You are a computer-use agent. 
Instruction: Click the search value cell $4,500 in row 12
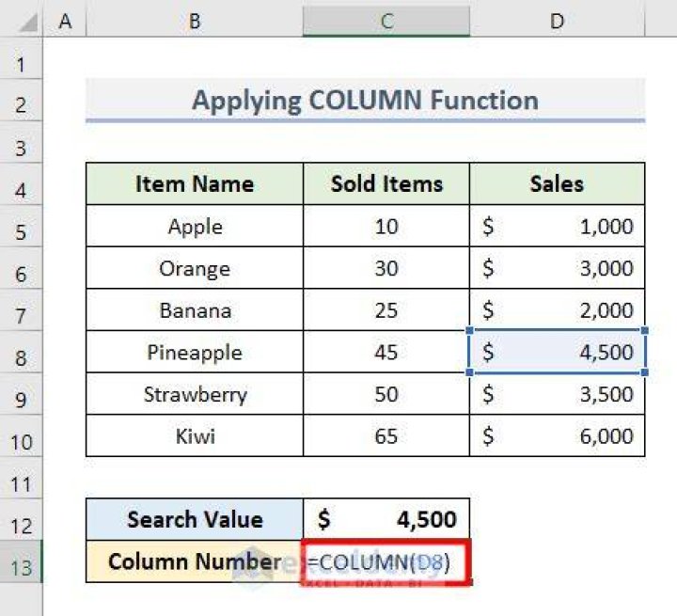[386, 519]
